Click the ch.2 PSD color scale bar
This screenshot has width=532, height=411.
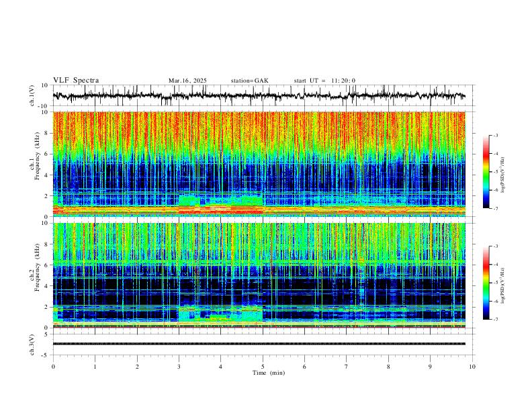coord(486,283)
